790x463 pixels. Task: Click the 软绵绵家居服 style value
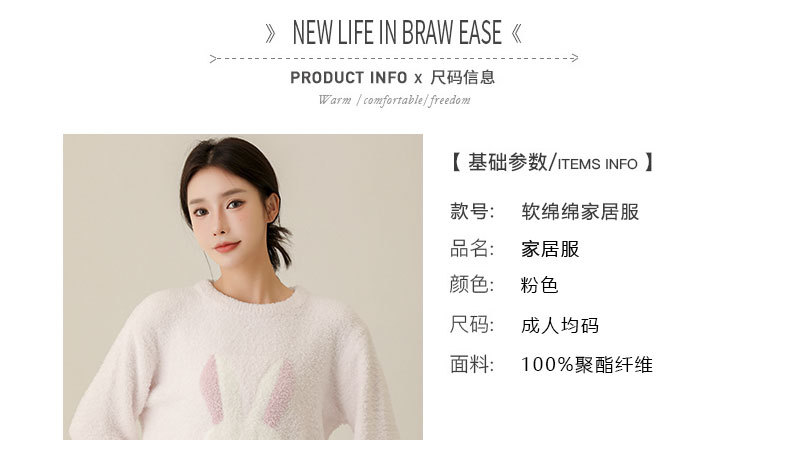580,212
